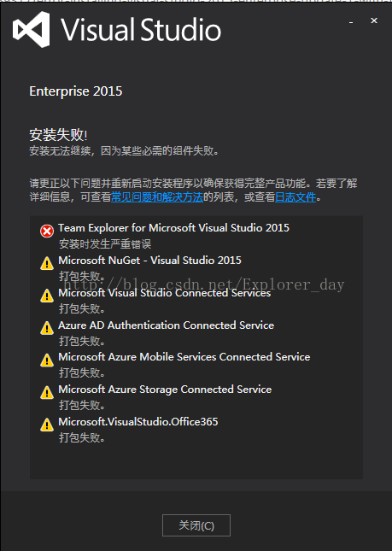Click the Visual Studio logo icon

(x=31, y=30)
